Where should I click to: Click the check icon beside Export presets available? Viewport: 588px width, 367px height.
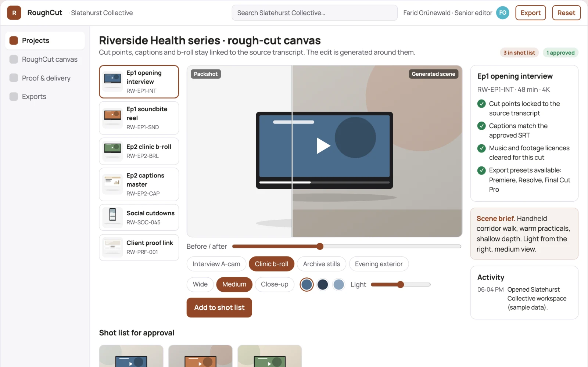[x=481, y=170]
